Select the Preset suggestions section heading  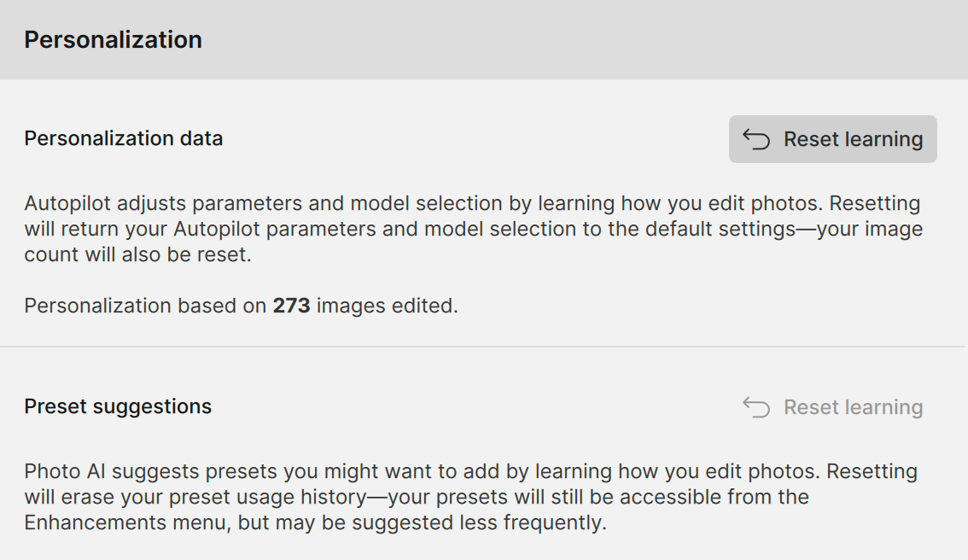tap(118, 406)
